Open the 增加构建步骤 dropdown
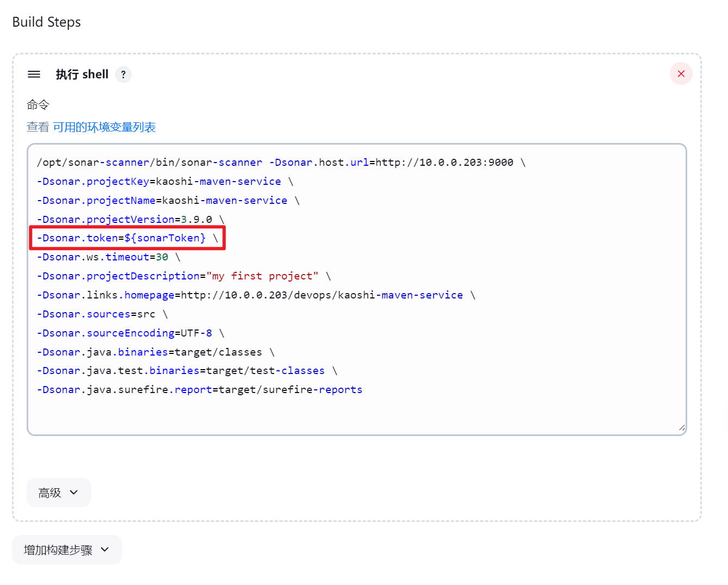Viewport: 728px width, 585px height. (67, 550)
